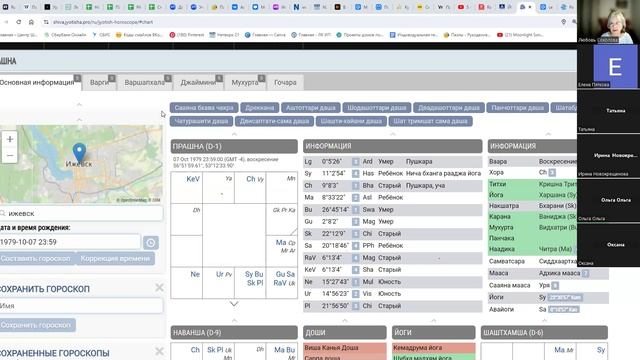
Task: Collapse the ШАШТХАМША (D-6) panel chevron
Action: (x=544, y=320)
